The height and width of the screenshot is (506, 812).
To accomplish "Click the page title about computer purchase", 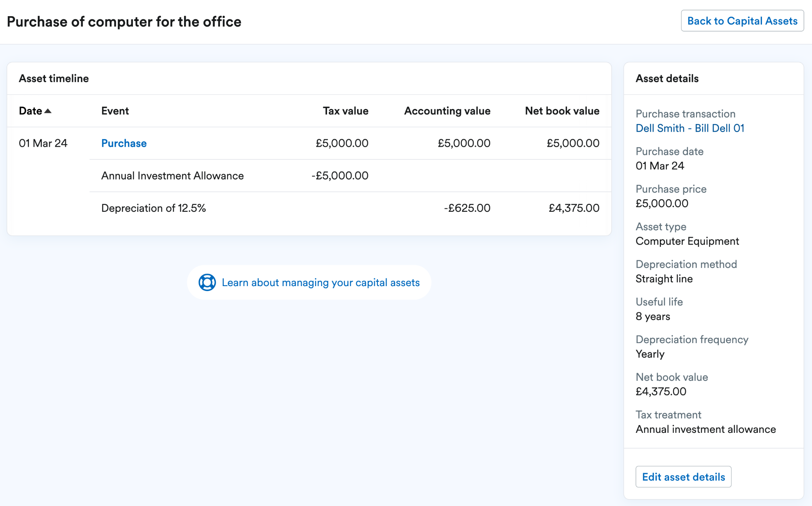I will point(124,22).
